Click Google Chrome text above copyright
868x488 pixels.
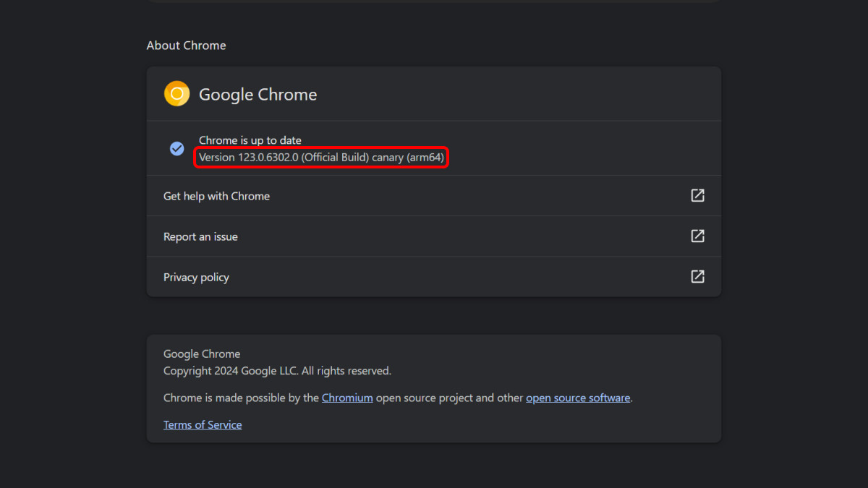pos(202,354)
